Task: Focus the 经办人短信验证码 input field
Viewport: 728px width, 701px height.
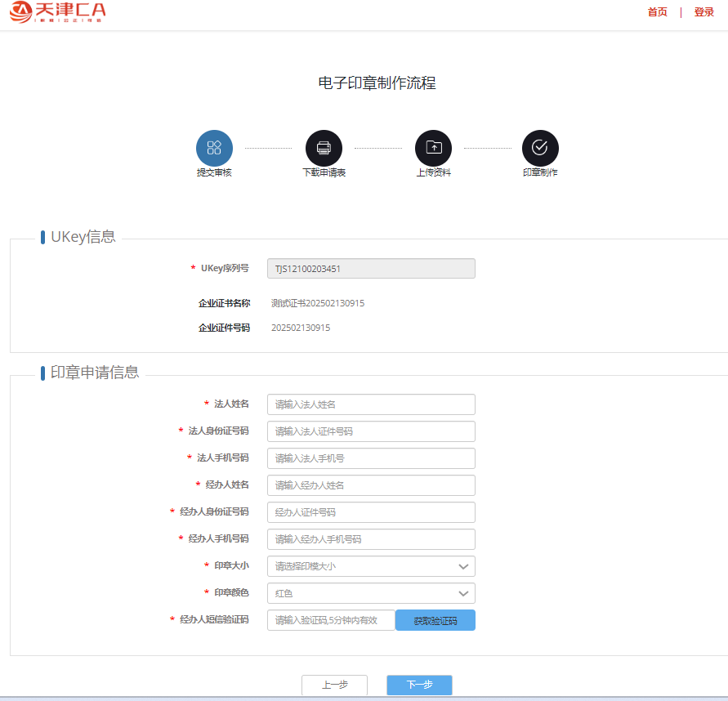Action: 331,620
